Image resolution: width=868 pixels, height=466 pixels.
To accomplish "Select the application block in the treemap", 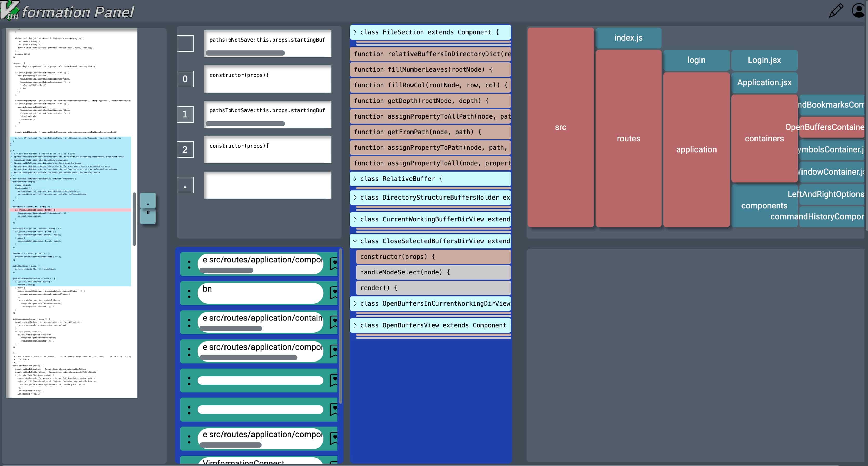I will point(696,149).
